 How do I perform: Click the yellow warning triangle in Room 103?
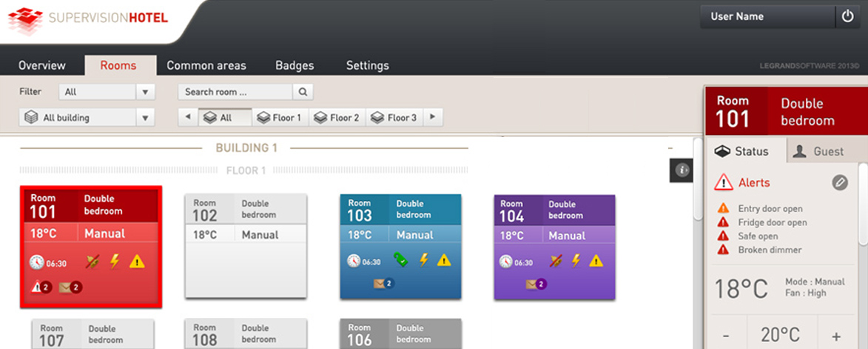pos(444,260)
